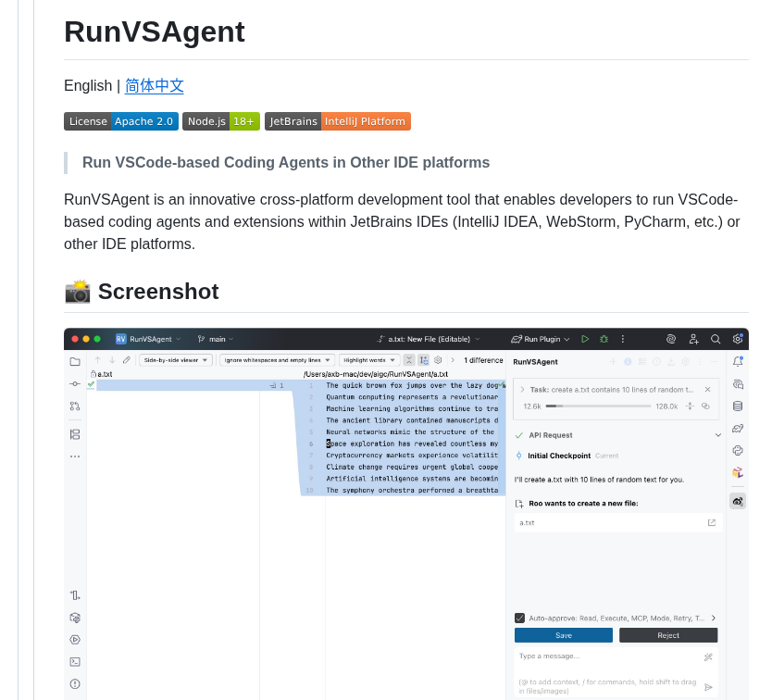Open the Highlight words dropdown
The width and height of the screenshot is (772, 700).
[x=369, y=360]
